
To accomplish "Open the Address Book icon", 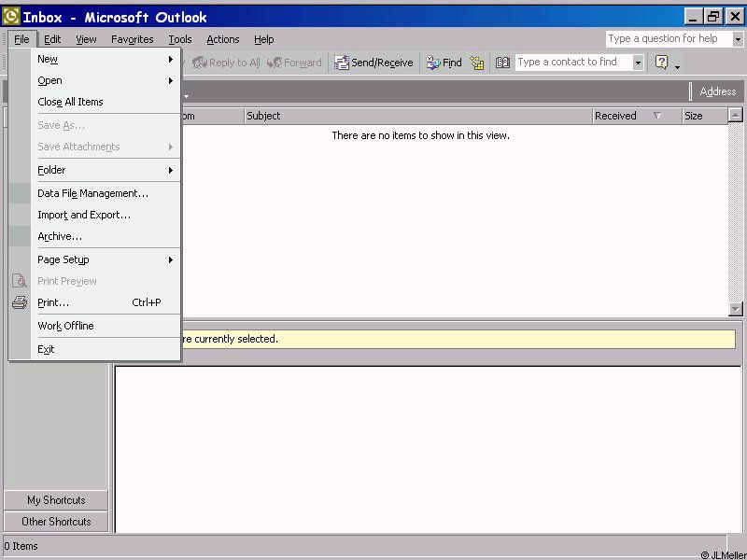I will 502,63.
